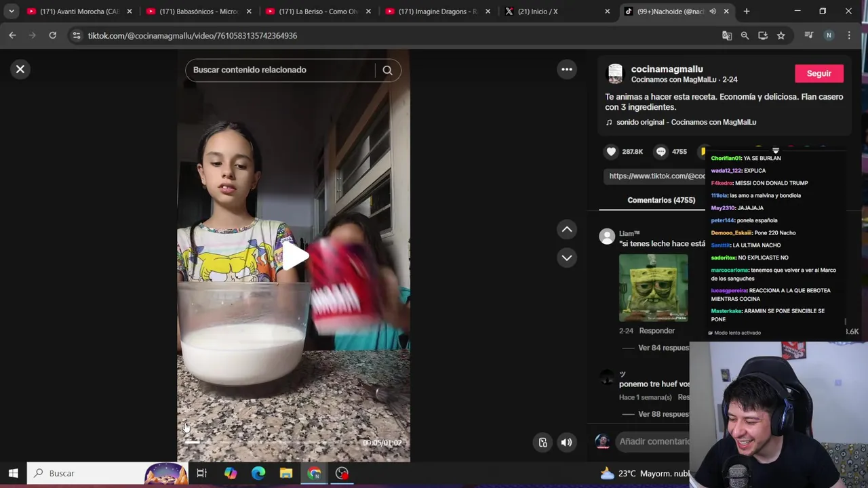
Task: Close the TikTok video viewer with the X
Action: (20, 69)
